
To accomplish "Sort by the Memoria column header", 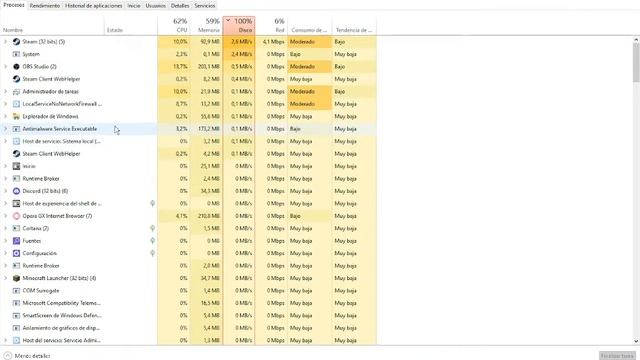I will pyautogui.click(x=206, y=25).
